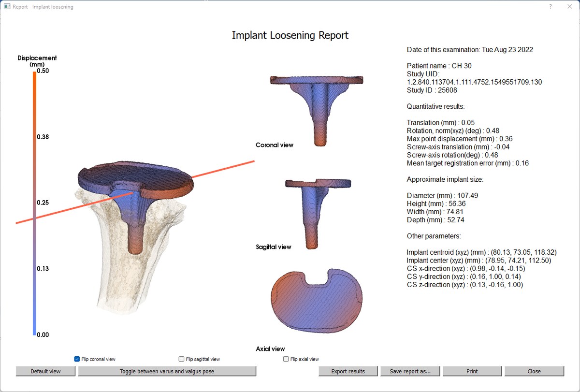Viewport: 580px width, 392px height.
Task: Click the 'Approximate implant size:' heading
Action: tap(445, 179)
